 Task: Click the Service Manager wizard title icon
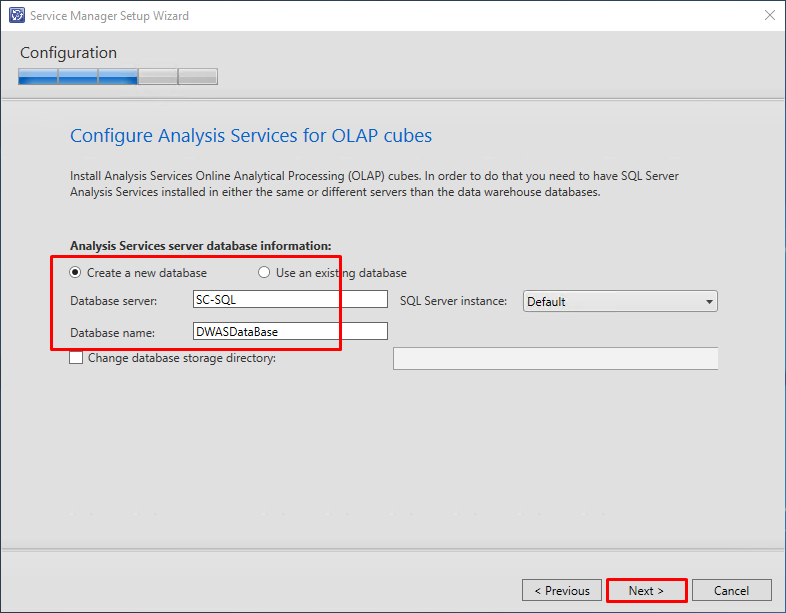pyautogui.click(x=17, y=15)
